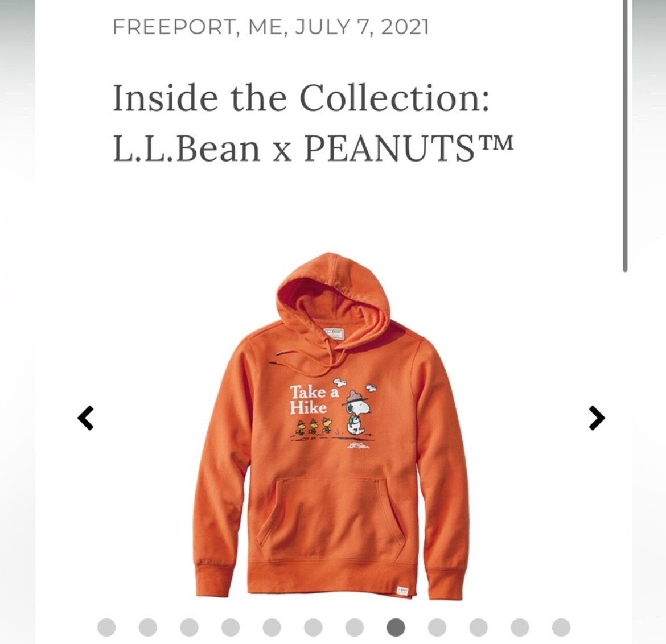
Task: Go to the previous carousel image arrow
Action: 86,418
